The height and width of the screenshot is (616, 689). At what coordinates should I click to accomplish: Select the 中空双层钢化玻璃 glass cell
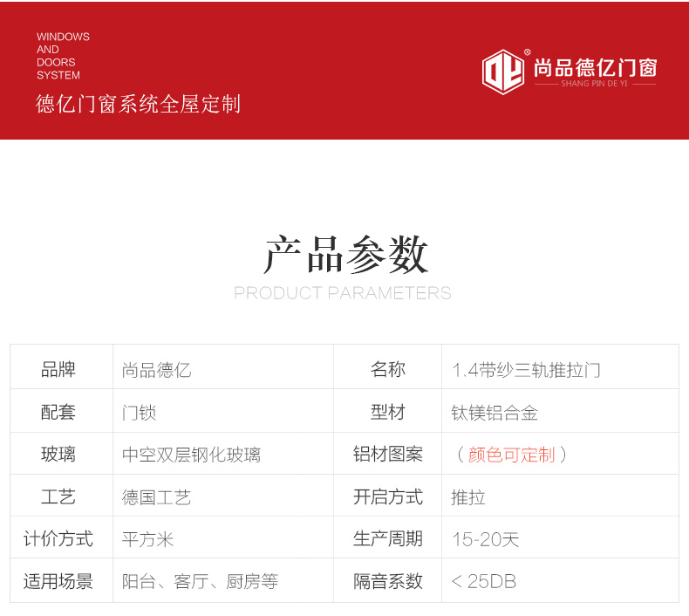(191, 455)
